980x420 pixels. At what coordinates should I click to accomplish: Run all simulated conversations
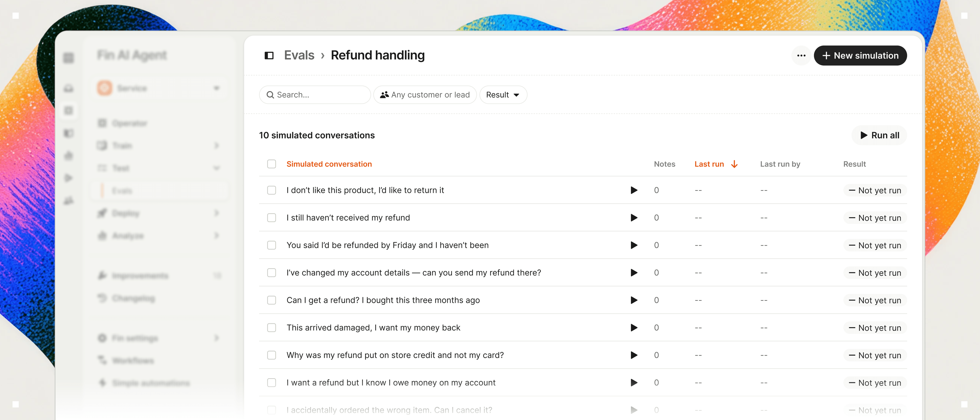879,135
